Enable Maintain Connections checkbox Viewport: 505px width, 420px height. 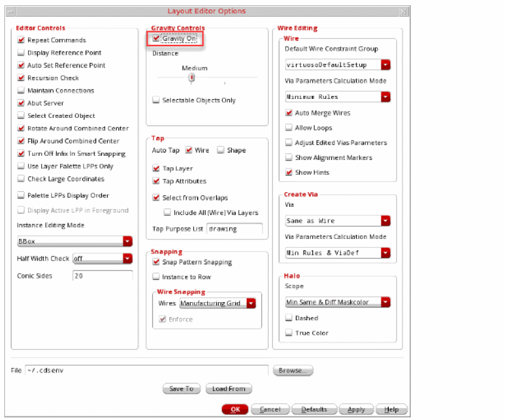click(21, 90)
